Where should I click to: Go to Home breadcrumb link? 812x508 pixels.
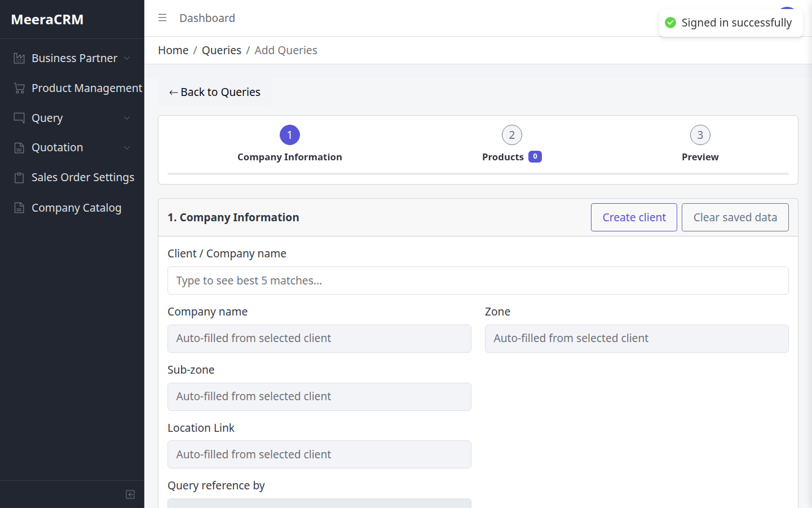[173, 50]
